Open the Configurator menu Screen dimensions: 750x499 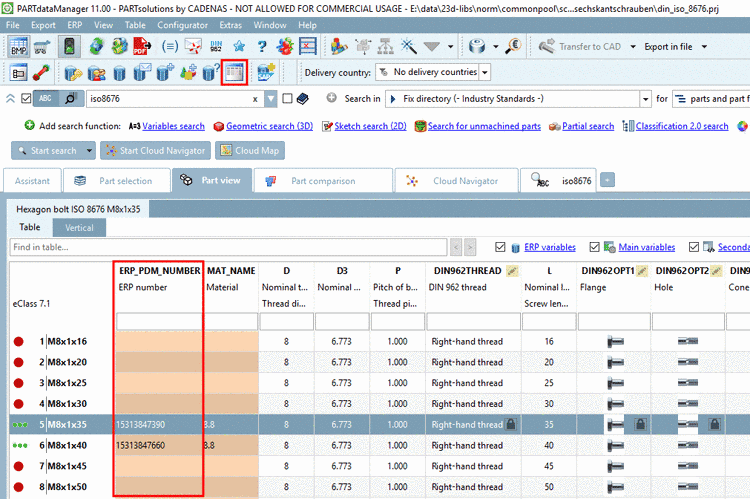(183, 24)
